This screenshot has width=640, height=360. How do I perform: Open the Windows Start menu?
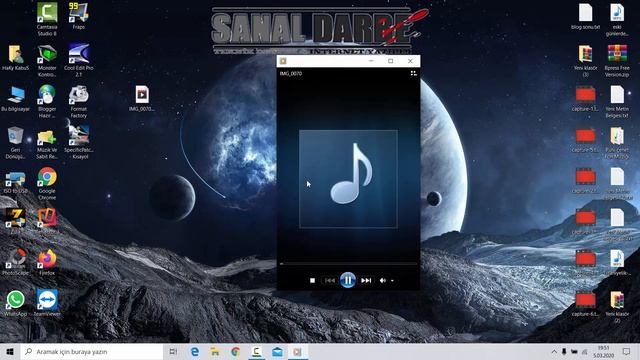[x=10, y=351]
